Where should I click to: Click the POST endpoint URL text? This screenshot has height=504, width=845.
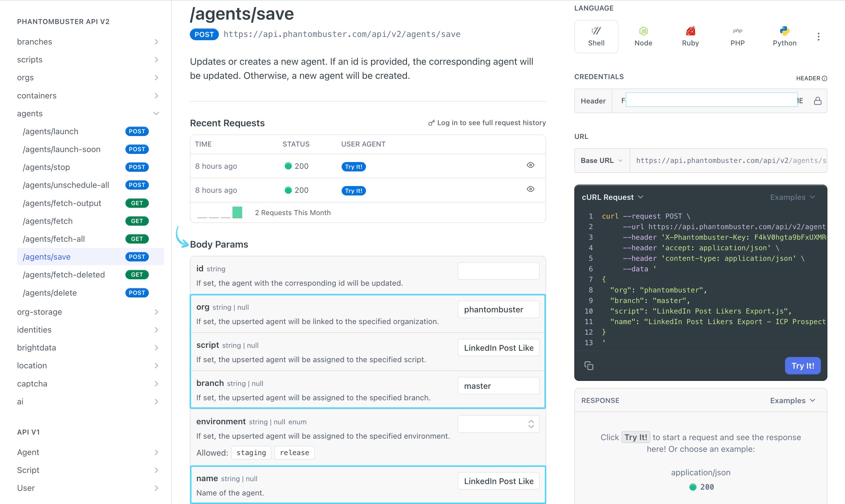[342, 34]
